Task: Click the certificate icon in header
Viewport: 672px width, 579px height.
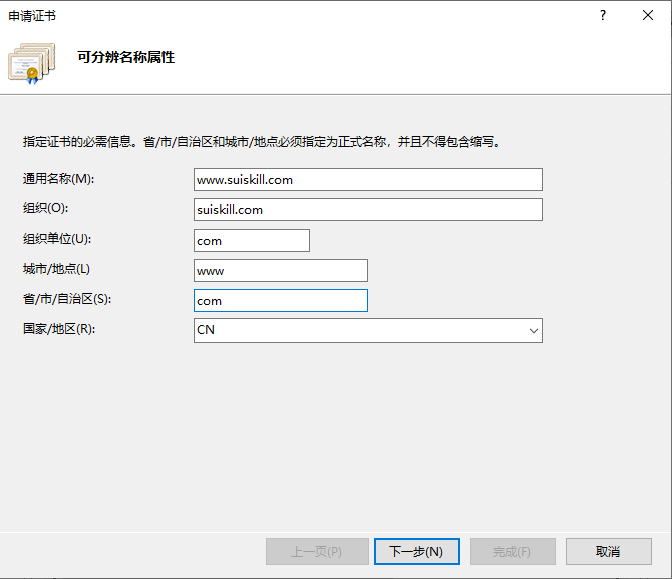Action: 32,60
